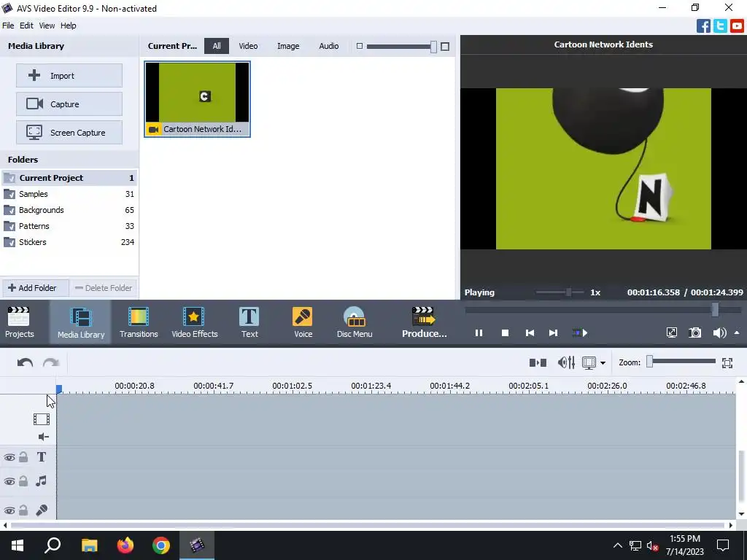Open the audio mixer icon
Viewport: 747px width, 560px height.
[566, 363]
